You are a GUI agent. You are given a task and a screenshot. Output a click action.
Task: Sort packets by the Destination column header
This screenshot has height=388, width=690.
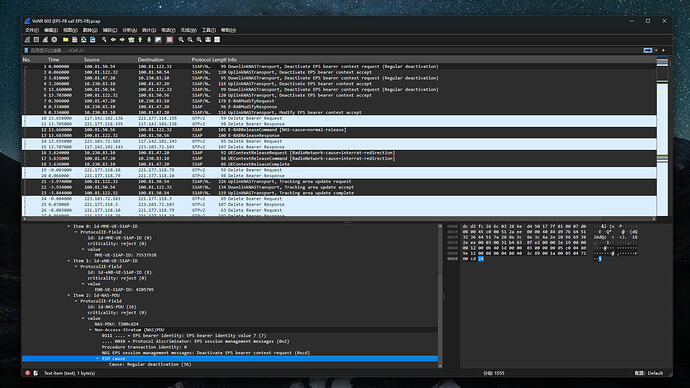tap(150, 59)
